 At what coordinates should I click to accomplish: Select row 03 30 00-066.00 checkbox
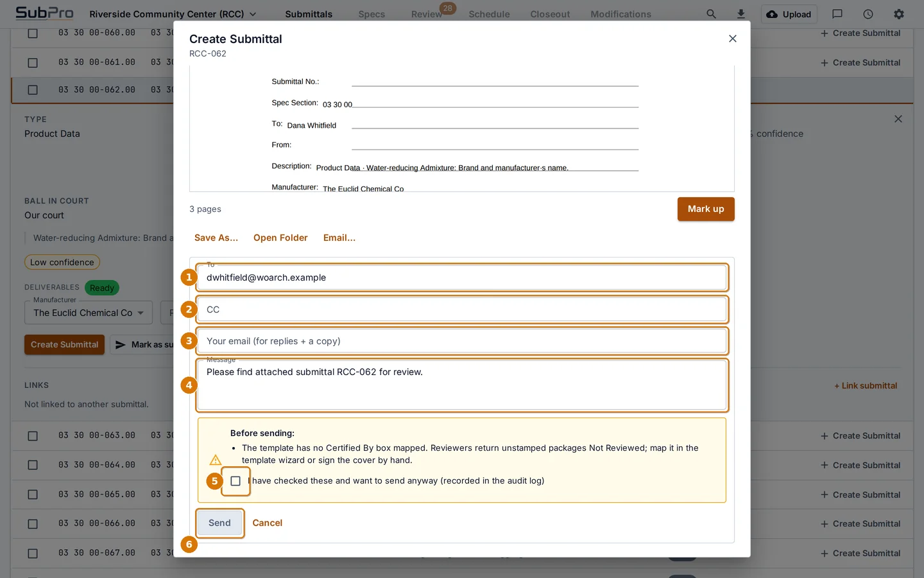point(33,524)
